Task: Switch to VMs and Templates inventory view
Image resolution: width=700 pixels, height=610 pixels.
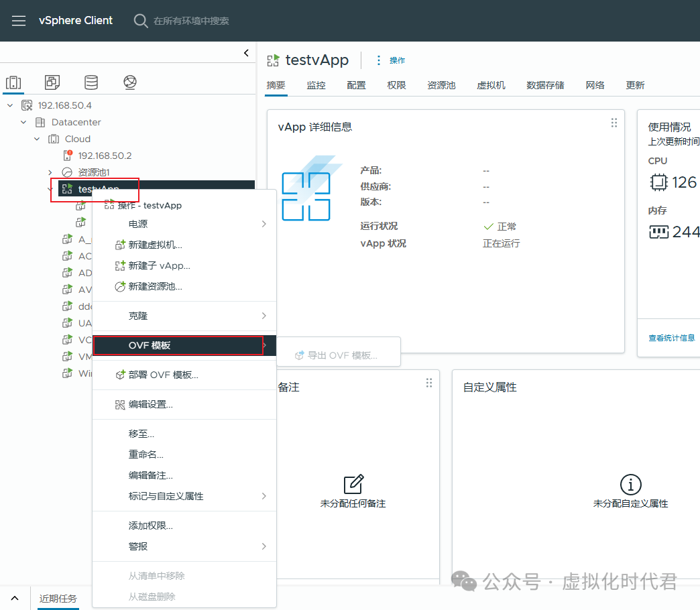Action: click(x=52, y=82)
